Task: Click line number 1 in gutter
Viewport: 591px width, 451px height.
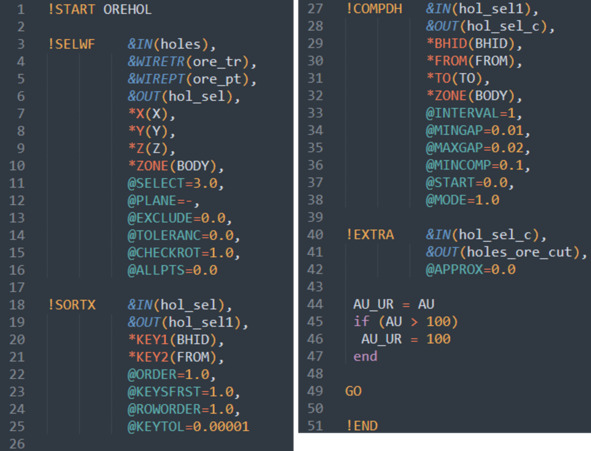Action: [21, 9]
